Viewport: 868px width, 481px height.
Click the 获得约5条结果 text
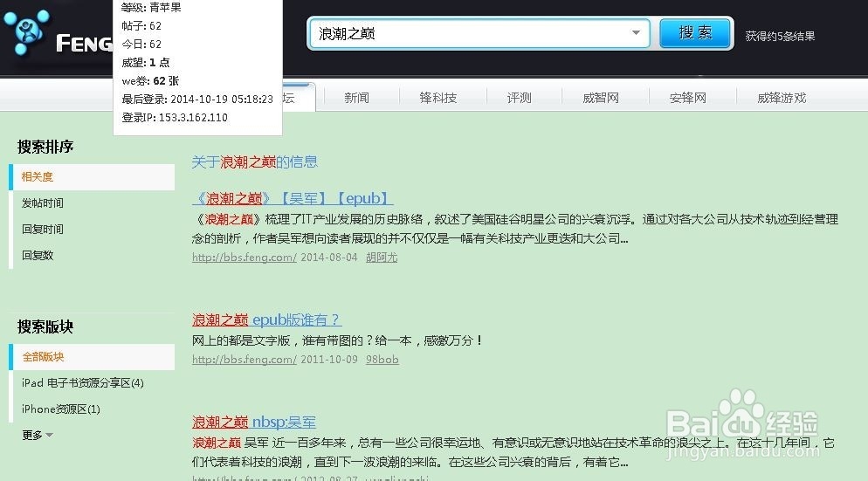point(780,36)
